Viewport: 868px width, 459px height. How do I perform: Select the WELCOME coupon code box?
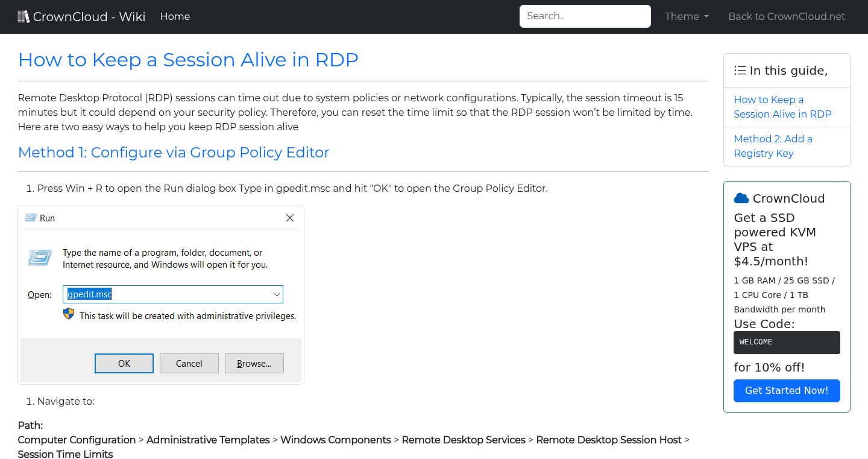pyautogui.click(x=787, y=342)
